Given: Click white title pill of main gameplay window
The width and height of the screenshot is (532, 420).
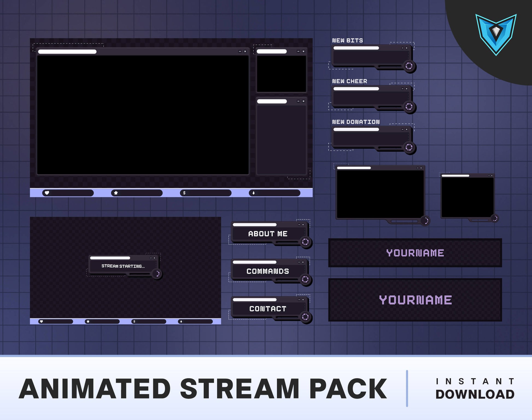Looking at the screenshot, I should tap(67, 52).
